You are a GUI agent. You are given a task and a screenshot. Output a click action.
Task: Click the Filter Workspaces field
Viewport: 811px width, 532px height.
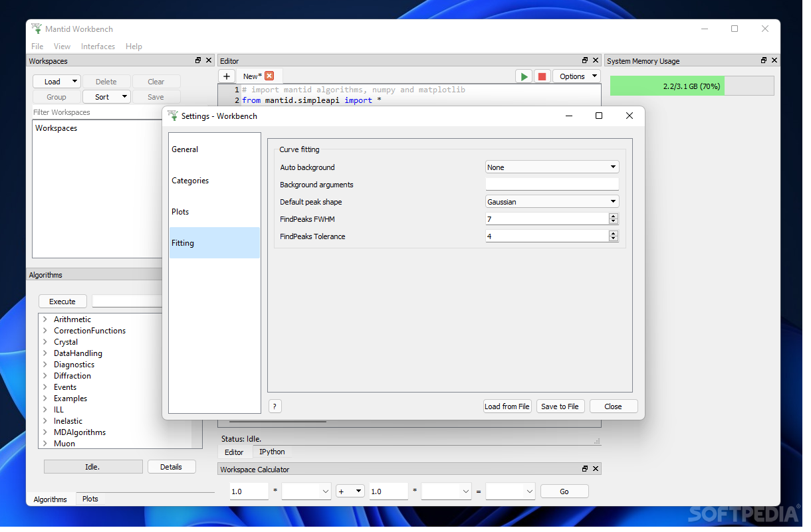[x=98, y=112]
